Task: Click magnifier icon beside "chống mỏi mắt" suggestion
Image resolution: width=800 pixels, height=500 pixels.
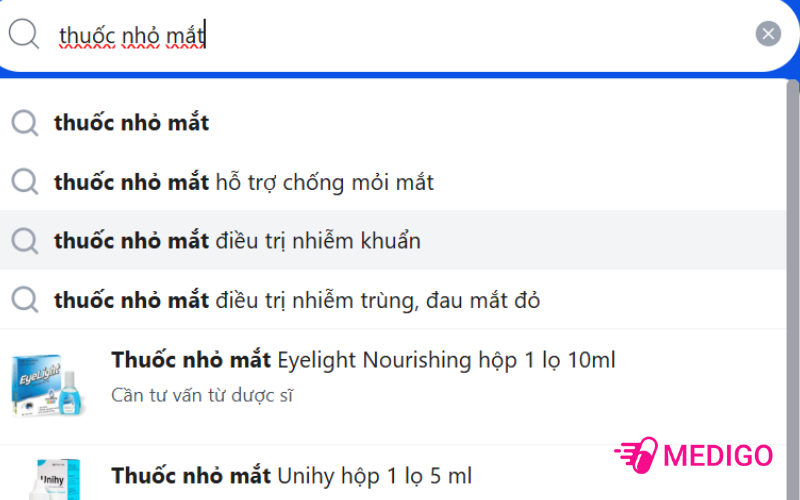Action: click(24, 182)
